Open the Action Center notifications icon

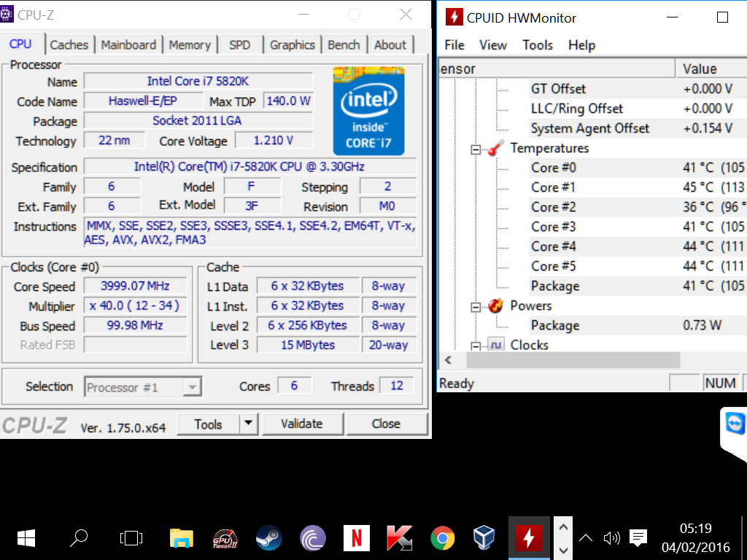point(638,538)
